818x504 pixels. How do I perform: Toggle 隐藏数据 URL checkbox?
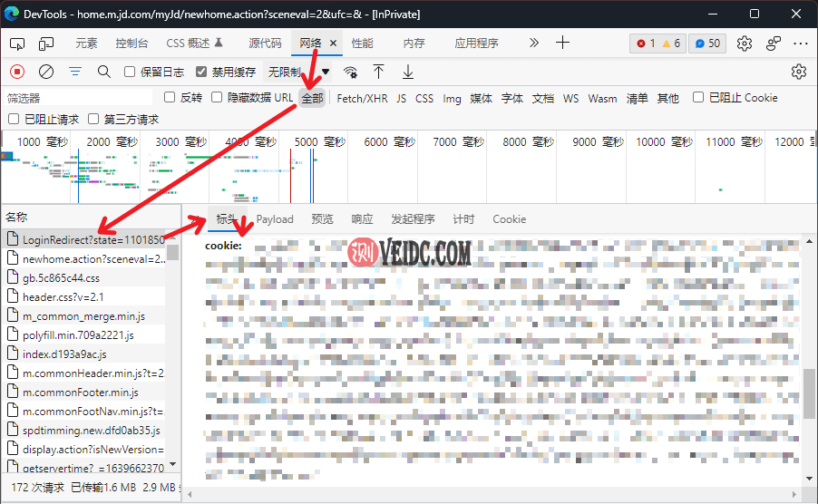coord(217,97)
